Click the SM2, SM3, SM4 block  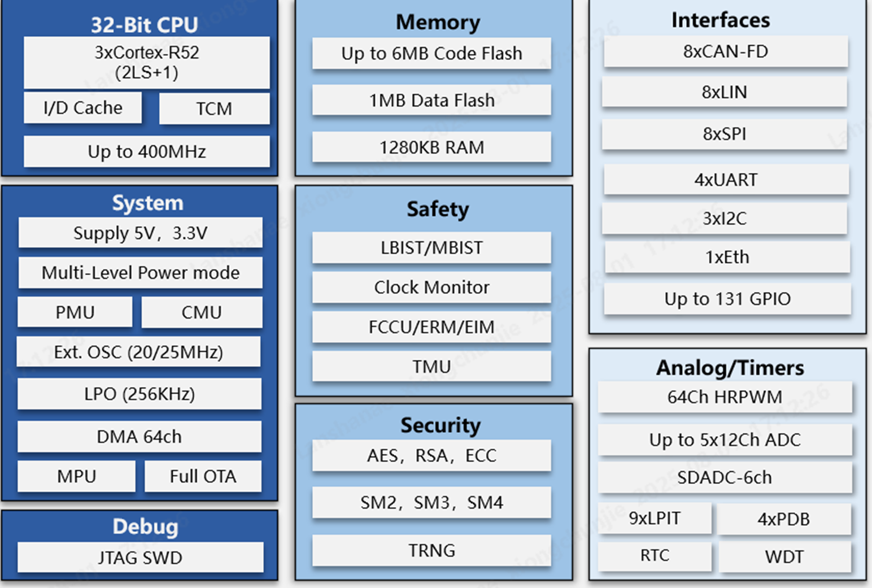click(431, 503)
